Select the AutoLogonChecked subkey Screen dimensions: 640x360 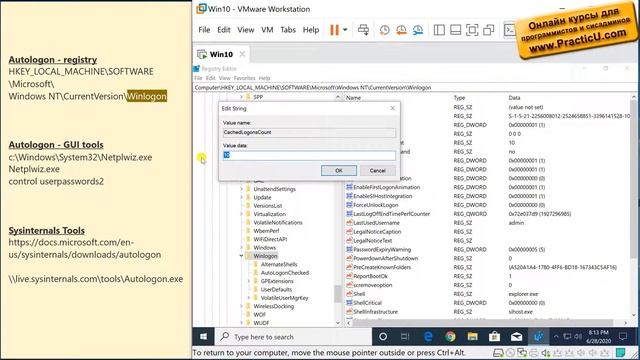pyautogui.click(x=285, y=273)
